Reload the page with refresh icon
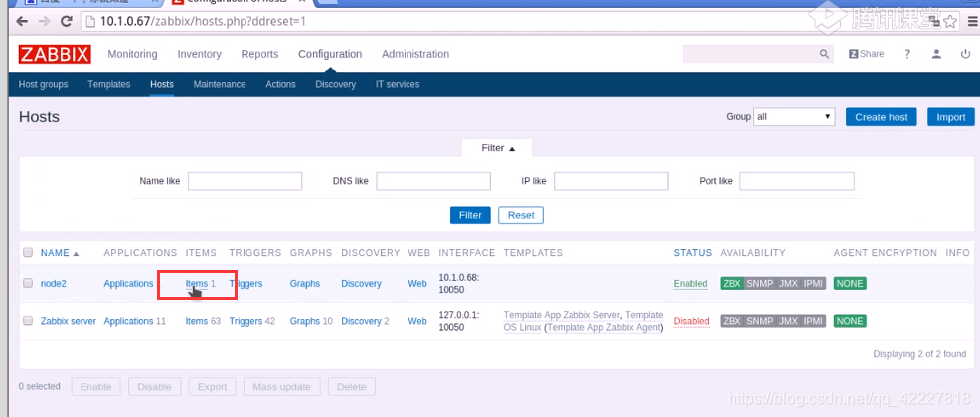Image resolution: width=980 pixels, height=417 pixels. pos(66,21)
